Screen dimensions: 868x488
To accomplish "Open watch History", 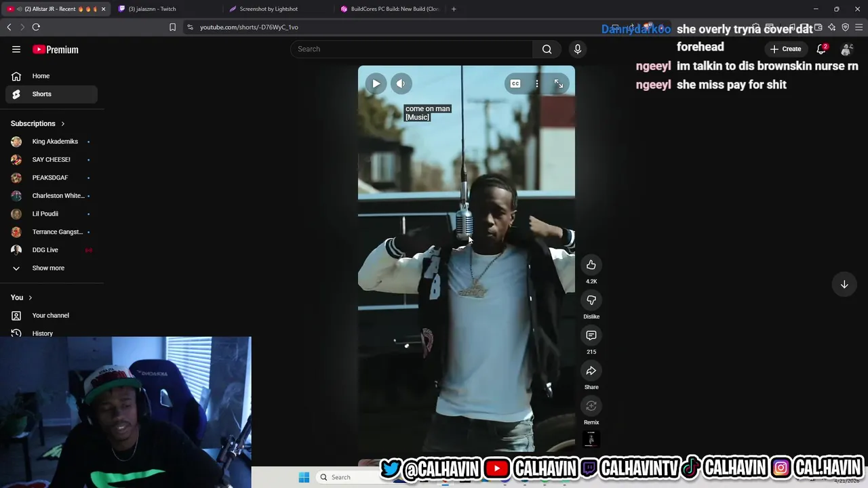I will (x=52, y=333).
